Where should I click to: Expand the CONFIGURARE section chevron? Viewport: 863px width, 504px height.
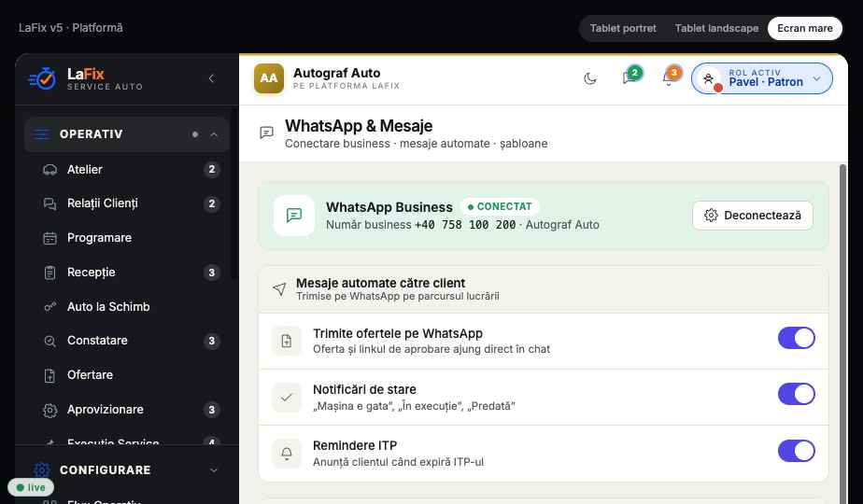click(x=214, y=469)
